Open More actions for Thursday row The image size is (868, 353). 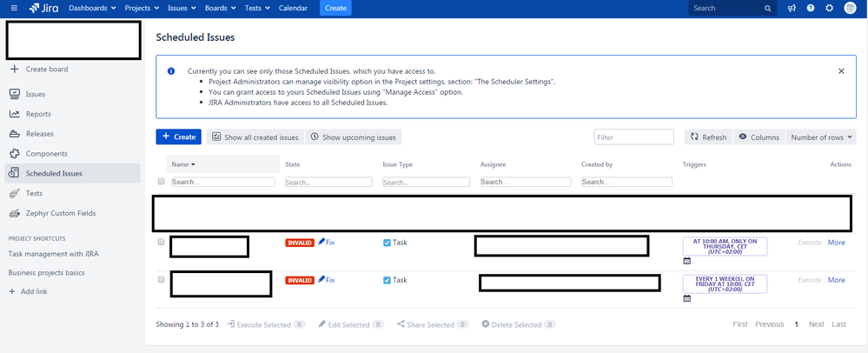coord(837,243)
